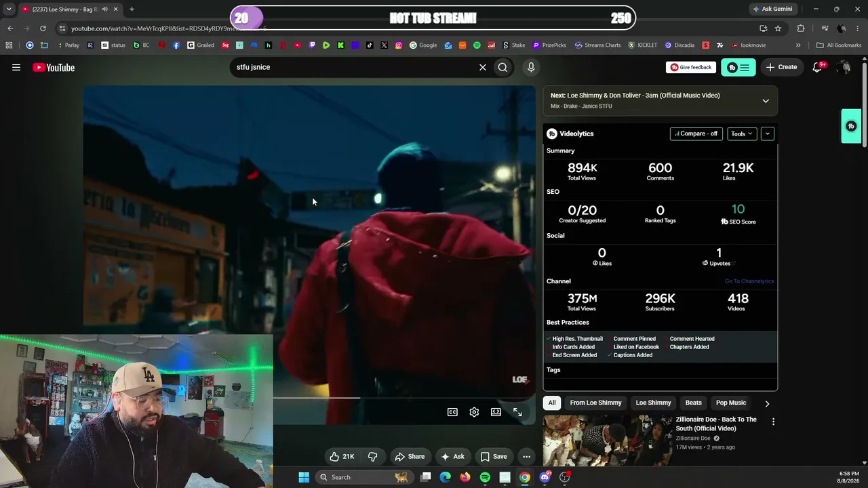Open the account avatar menu
The width and height of the screenshot is (868, 488).
(x=844, y=67)
